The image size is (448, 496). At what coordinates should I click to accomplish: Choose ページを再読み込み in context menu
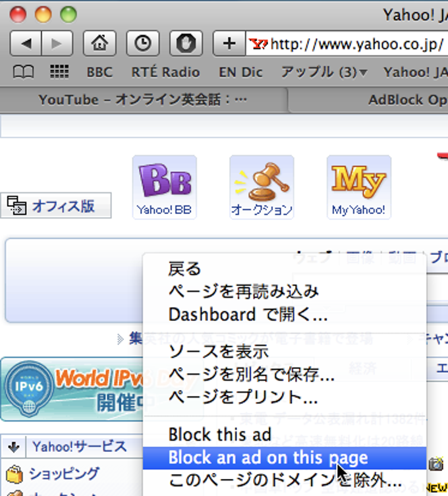[285, 291]
